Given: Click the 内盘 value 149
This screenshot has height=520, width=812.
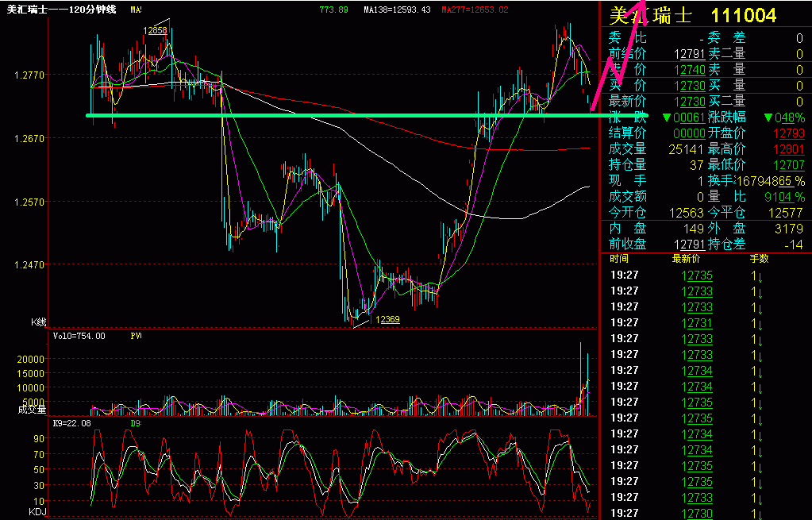Looking at the screenshot, I should [694, 229].
